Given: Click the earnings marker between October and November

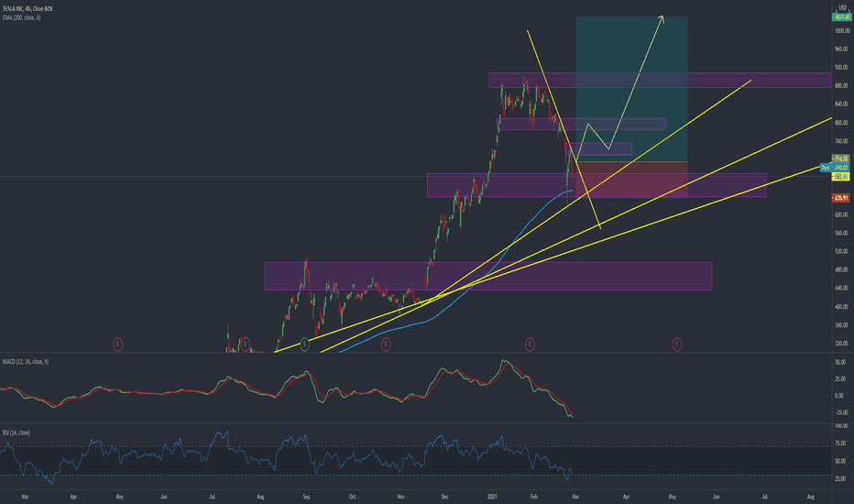Looking at the screenshot, I should click(386, 345).
